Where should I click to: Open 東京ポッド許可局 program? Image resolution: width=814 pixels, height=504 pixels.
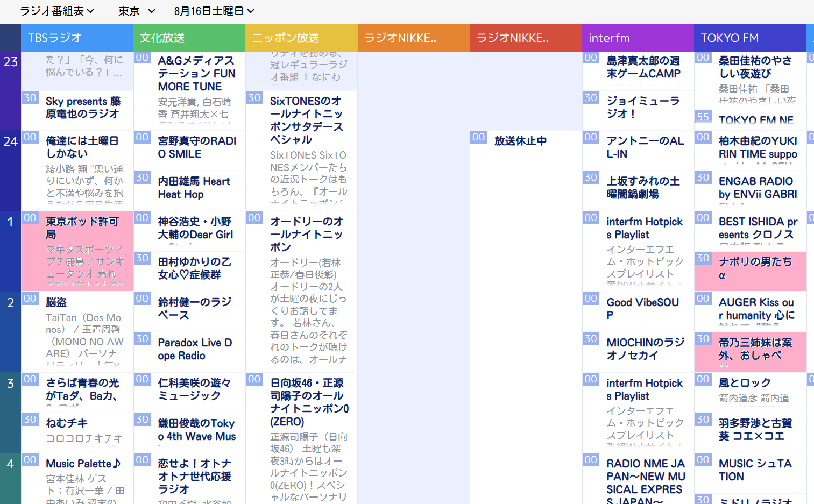(x=77, y=251)
